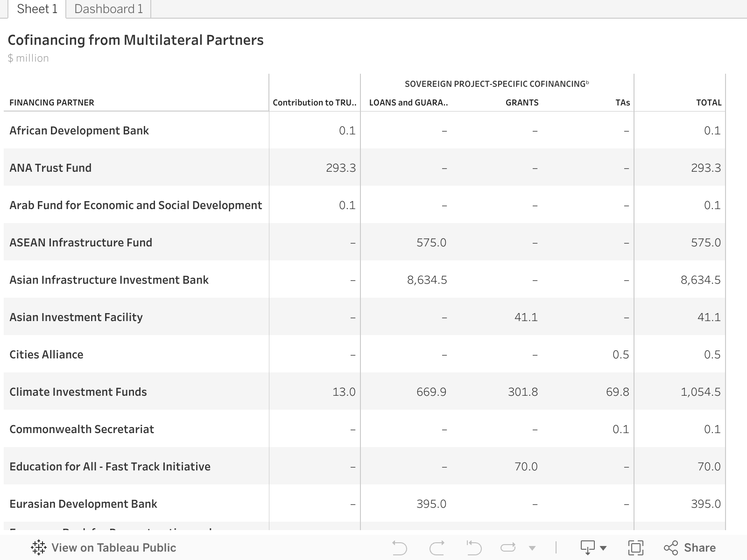Click the FINANCING PARTNER column header

tap(52, 103)
